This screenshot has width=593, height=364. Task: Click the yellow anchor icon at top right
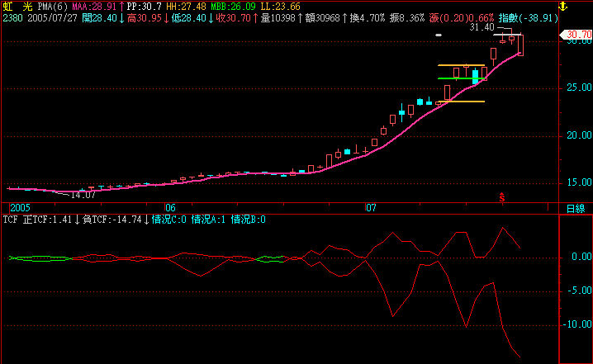click(563, 6)
